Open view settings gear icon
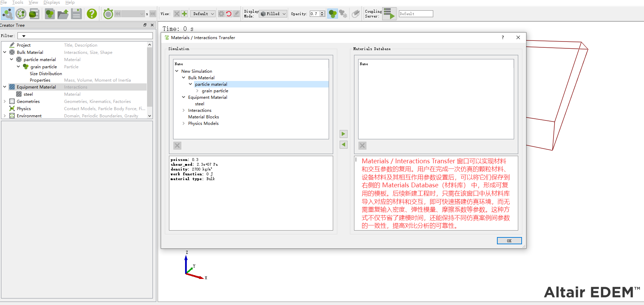Image resolution: width=644 pixels, height=305 pixels. (x=221, y=14)
